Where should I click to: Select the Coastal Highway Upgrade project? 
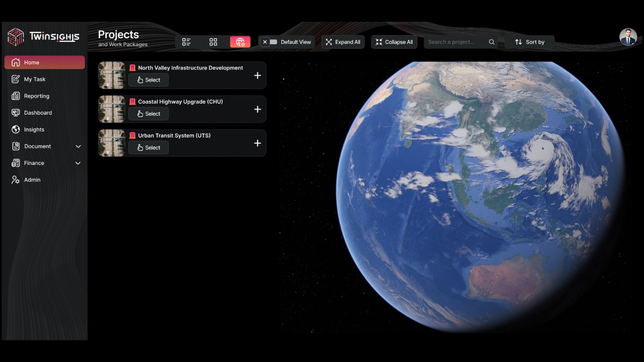click(x=149, y=114)
